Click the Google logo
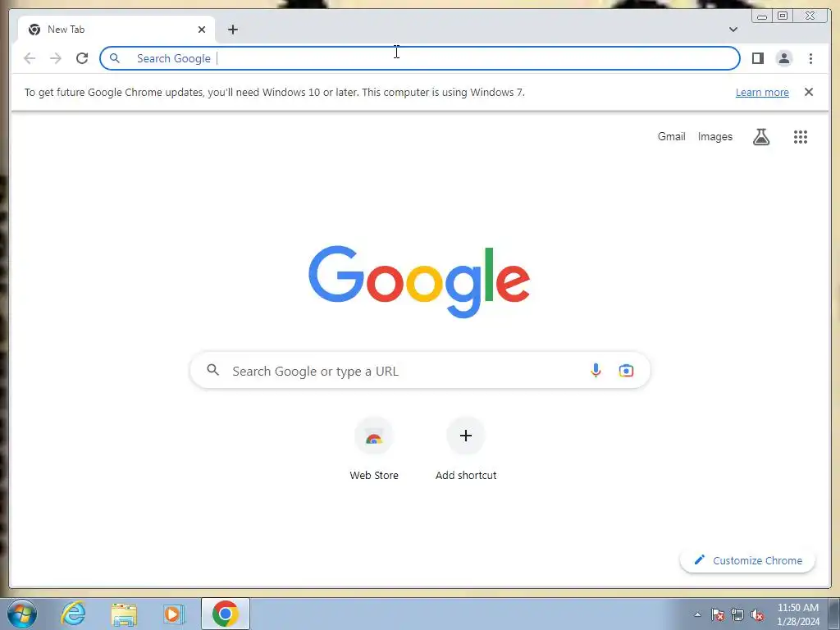840x630 pixels. [x=419, y=281]
